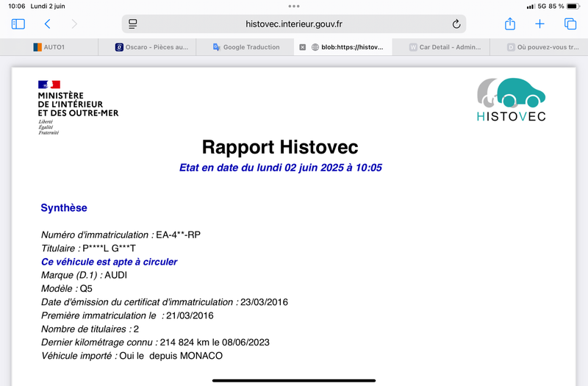
Task: Click the Histovec car logo
Action: coord(511,100)
